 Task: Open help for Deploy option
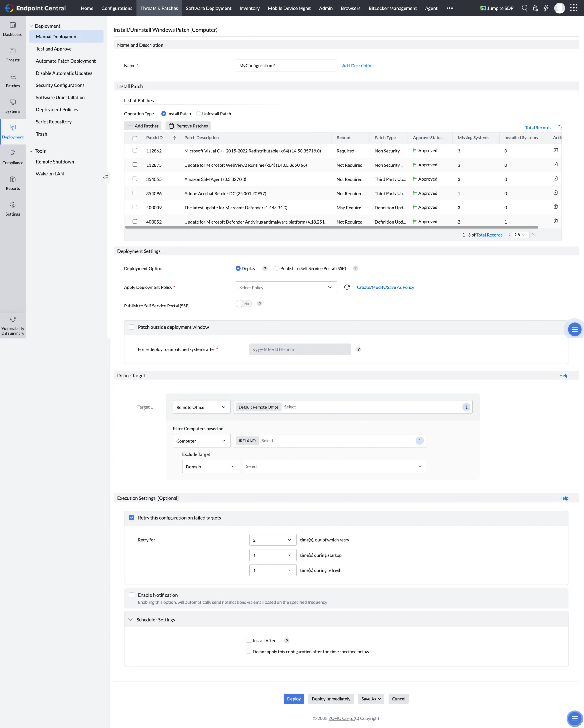point(265,268)
